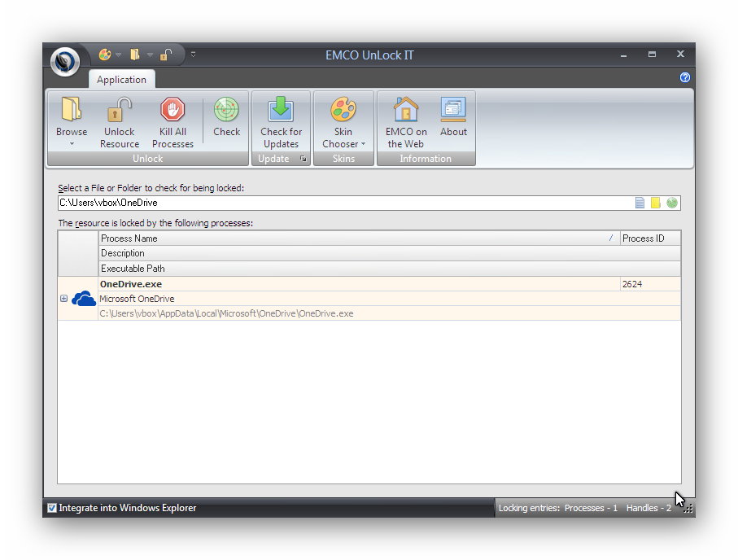Open the About dialog icon
Screen dimensions: 738x560
tap(453, 110)
